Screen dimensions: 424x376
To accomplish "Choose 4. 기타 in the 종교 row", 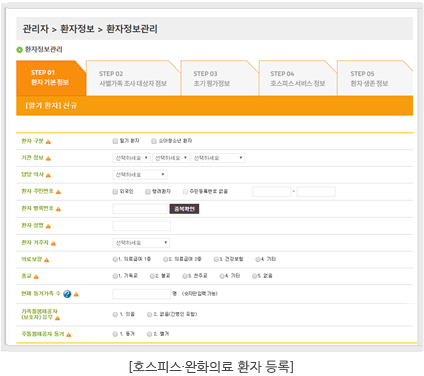I will [222, 276].
